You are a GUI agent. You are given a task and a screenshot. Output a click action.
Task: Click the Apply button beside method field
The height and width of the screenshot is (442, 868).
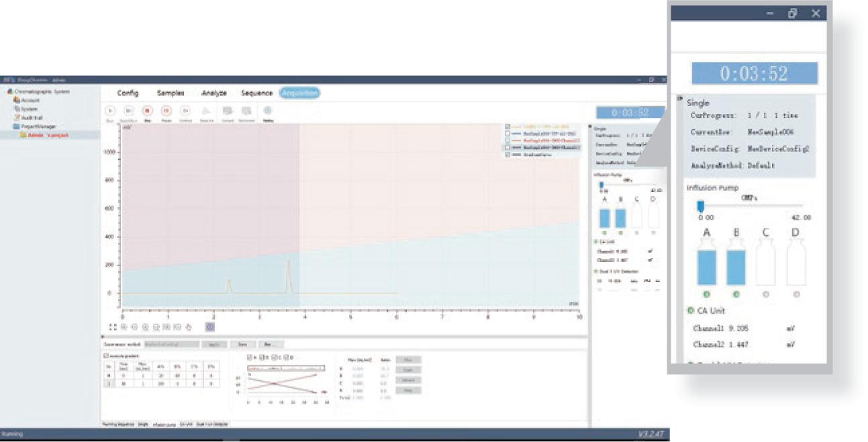[x=213, y=344]
